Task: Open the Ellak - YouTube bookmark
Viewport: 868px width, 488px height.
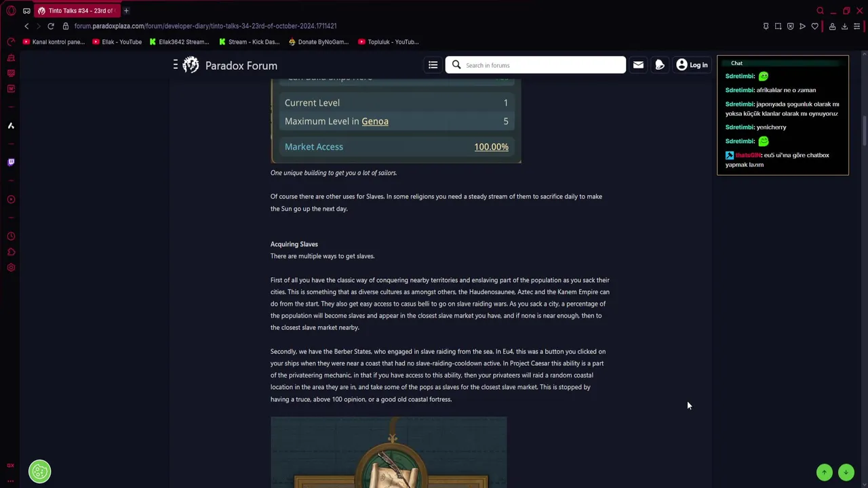Action: (117, 42)
